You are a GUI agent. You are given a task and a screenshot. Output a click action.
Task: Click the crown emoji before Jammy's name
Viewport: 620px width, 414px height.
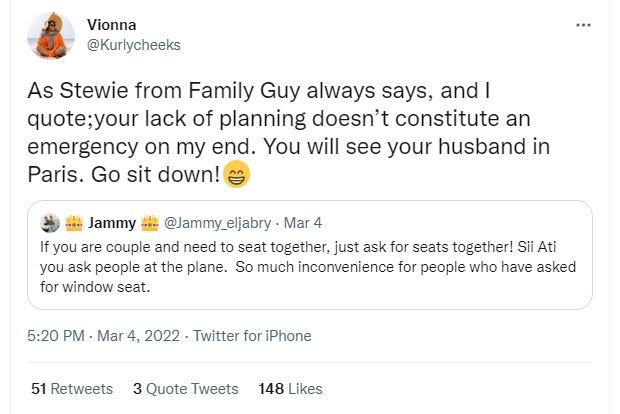pos(72,221)
